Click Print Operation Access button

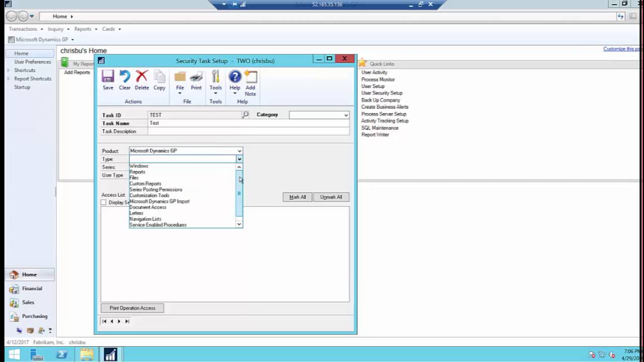(x=132, y=308)
